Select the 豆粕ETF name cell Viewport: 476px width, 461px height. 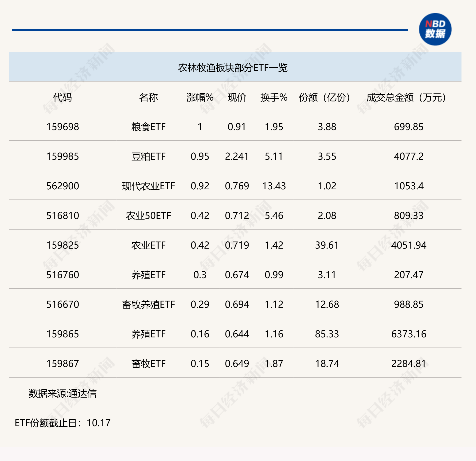click(148, 156)
